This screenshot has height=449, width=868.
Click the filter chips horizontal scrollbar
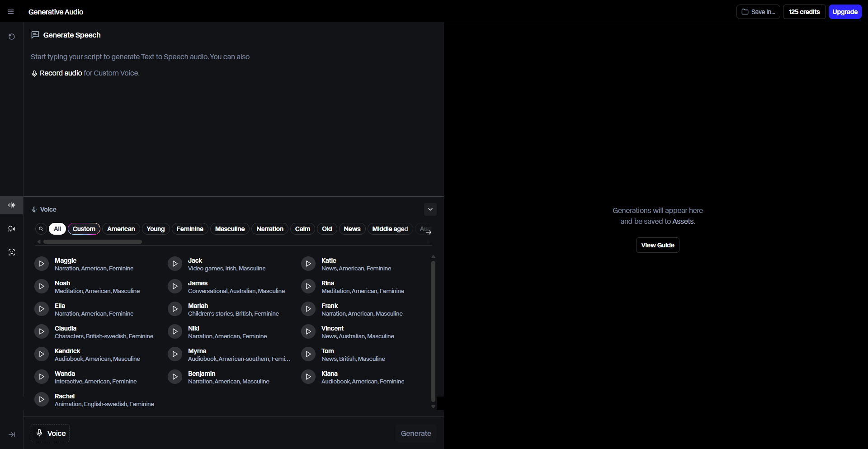coord(93,242)
